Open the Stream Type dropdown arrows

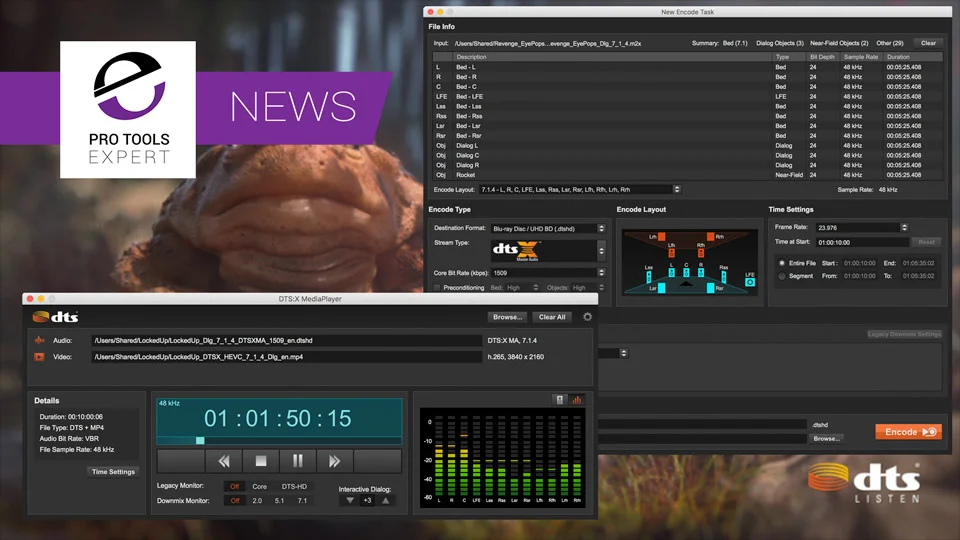[601, 250]
